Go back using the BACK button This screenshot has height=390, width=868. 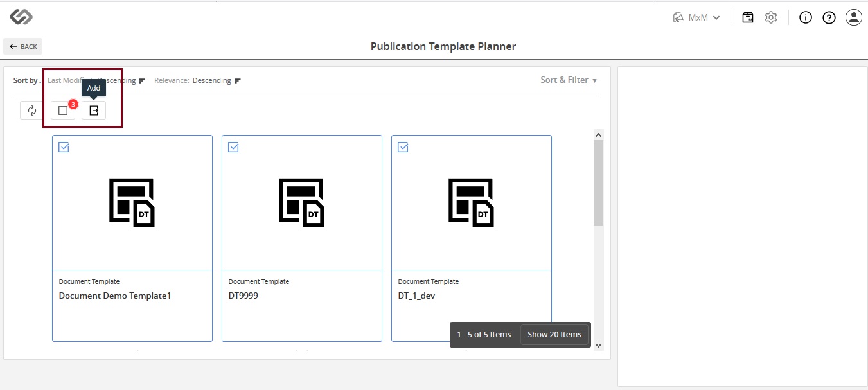[x=23, y=46]
